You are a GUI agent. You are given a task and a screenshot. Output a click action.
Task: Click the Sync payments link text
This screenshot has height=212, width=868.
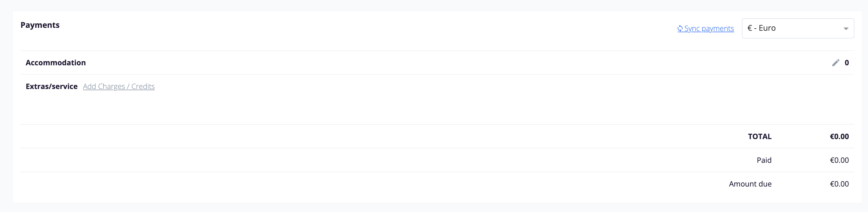[709, 28]
